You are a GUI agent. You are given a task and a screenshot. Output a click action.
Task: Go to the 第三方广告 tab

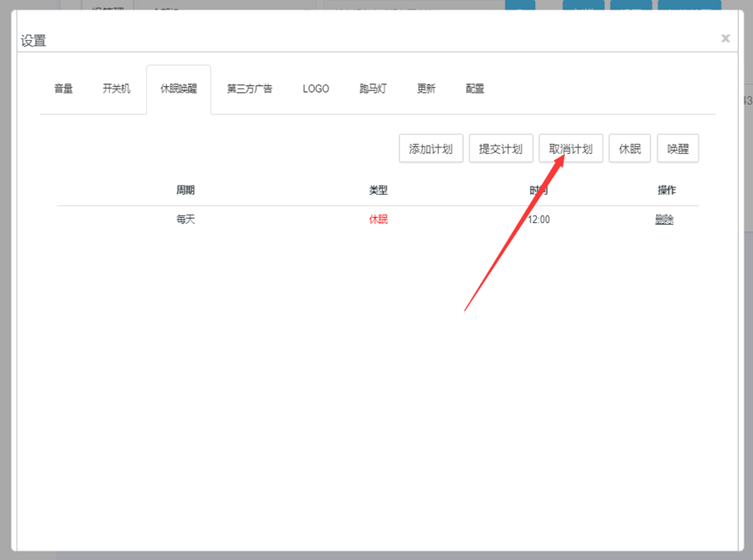pyautogui.click(x=249, y=89)
